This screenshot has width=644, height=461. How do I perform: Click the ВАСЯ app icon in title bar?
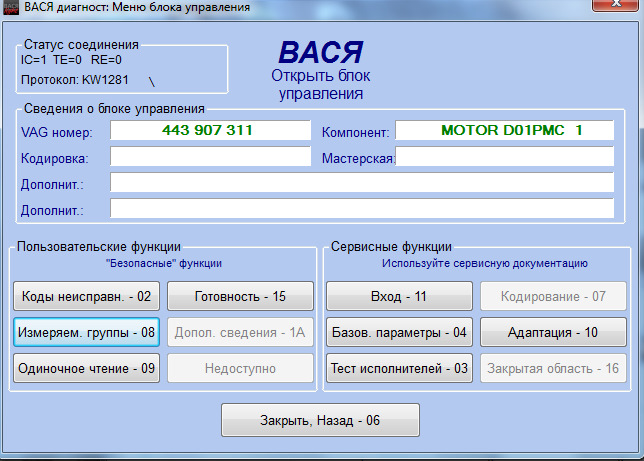[x=11, y=8]
